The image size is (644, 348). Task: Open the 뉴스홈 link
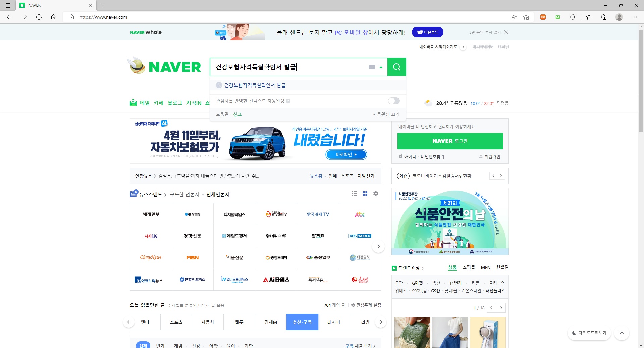[x=316, y=176]
